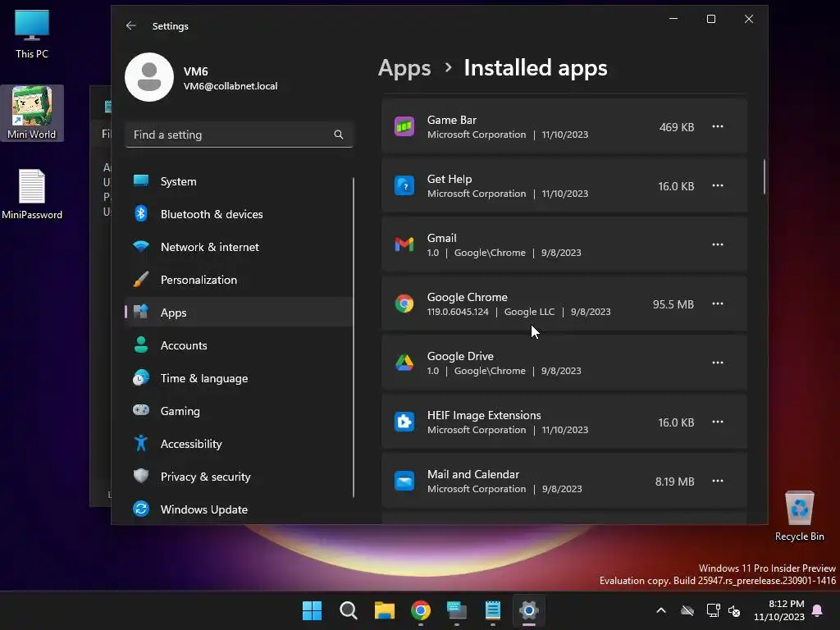
Task: Click the HEIF Image Extensions app icon
Action: pyautogui.click(x=404, y=422)
